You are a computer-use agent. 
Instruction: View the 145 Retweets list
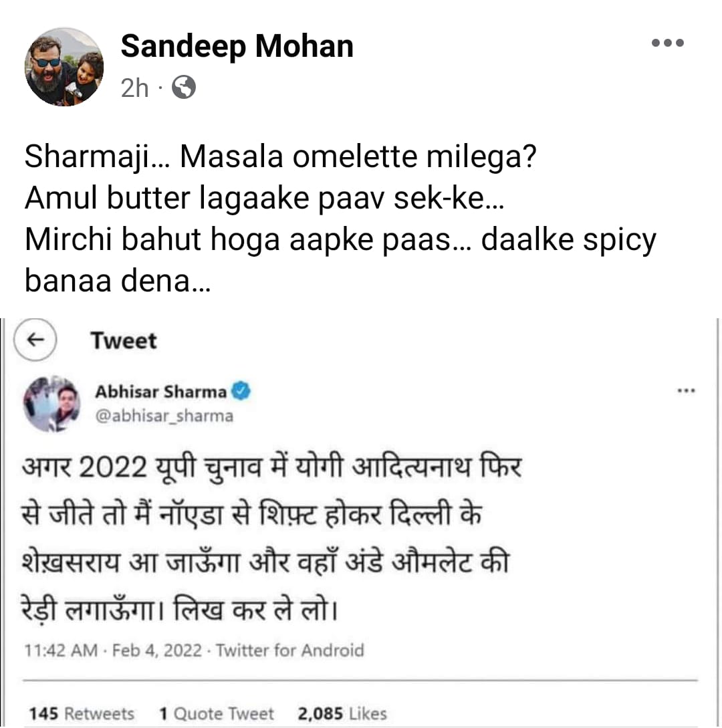[82, 714]
